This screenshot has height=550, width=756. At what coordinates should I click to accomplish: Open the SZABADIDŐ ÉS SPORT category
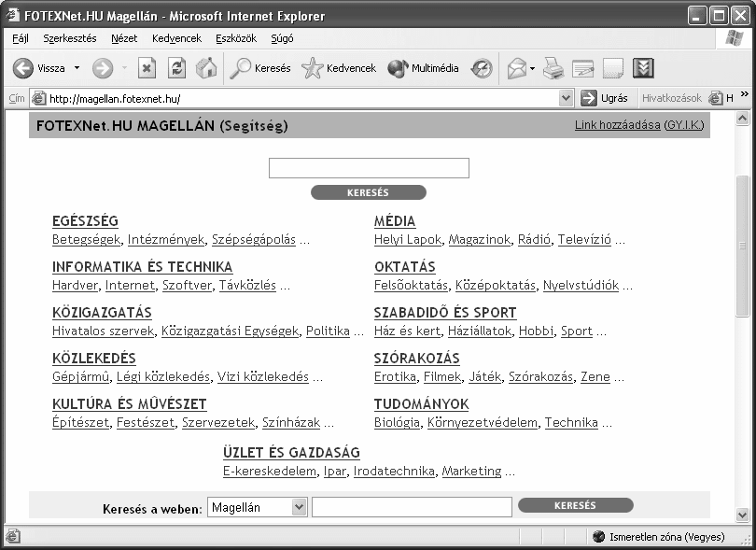445,313
